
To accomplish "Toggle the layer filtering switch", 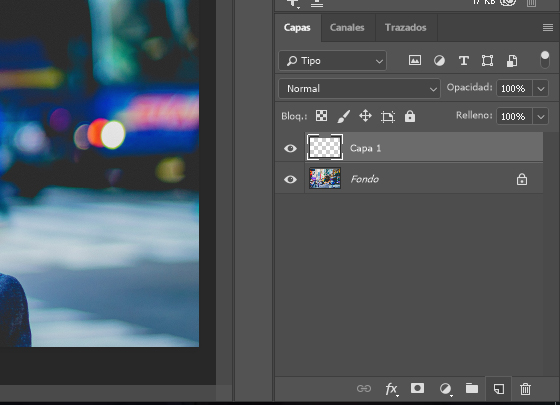I will pyautogui.click(x=545, y=59).
